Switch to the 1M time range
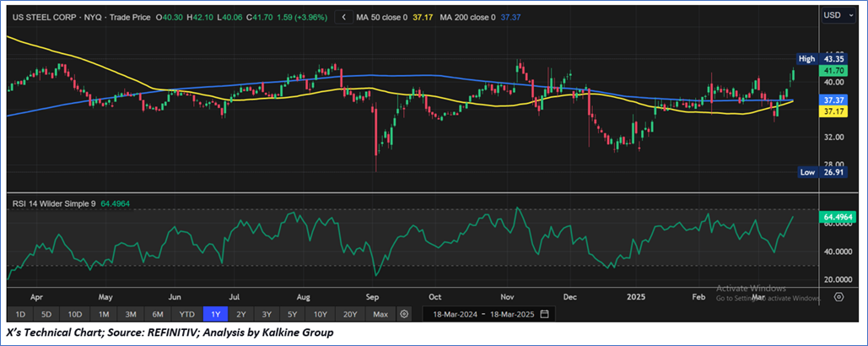This screenshot has height=346, width=868. click(x=104, y=314)
